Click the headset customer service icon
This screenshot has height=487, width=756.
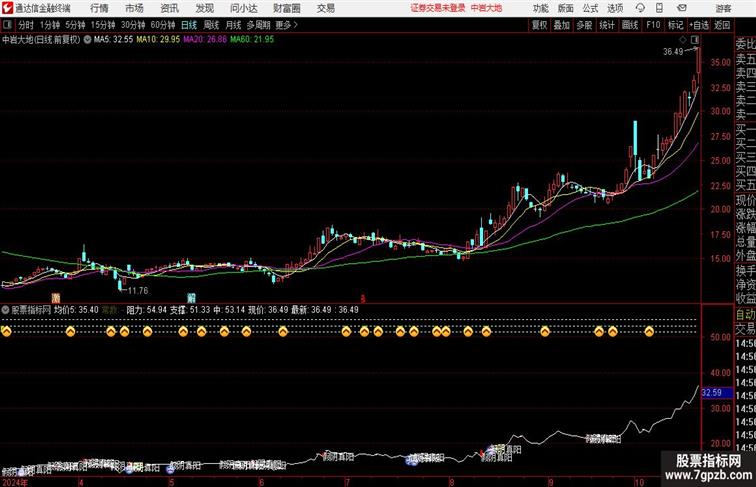pyautogui.click(x=640, y=8)
